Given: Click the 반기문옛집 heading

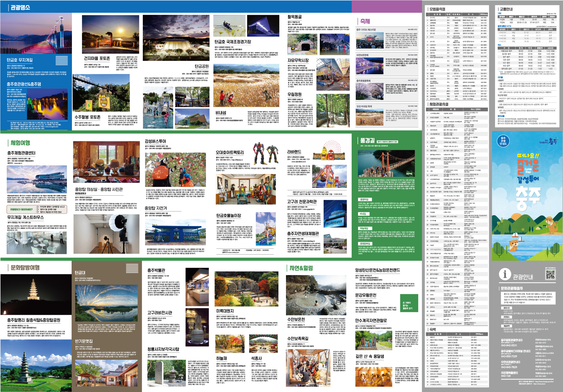Looking at the screenshot, I should (x=84, y=341).
